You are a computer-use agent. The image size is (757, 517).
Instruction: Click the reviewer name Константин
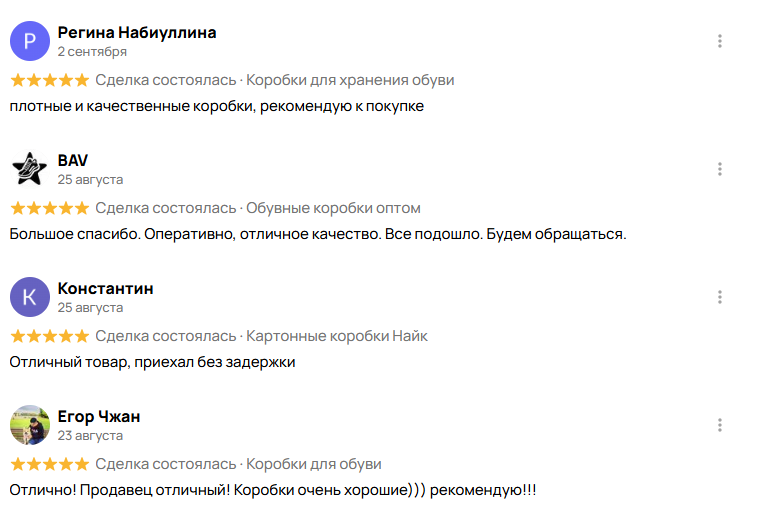tap(105, 288)
